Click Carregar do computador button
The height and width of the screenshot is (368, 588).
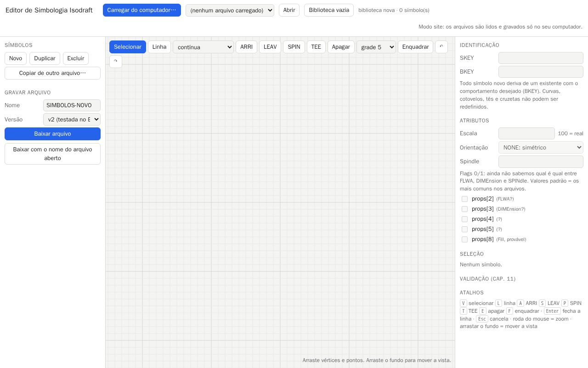pos(142,10)
